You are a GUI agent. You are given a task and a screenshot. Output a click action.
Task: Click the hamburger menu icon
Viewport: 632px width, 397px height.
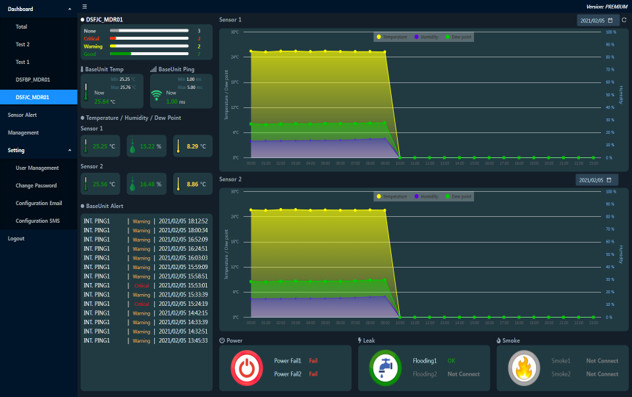point(84,6)
